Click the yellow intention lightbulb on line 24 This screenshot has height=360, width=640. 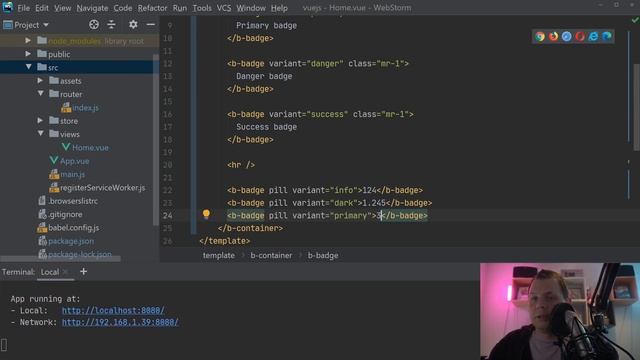pos(206,214)
